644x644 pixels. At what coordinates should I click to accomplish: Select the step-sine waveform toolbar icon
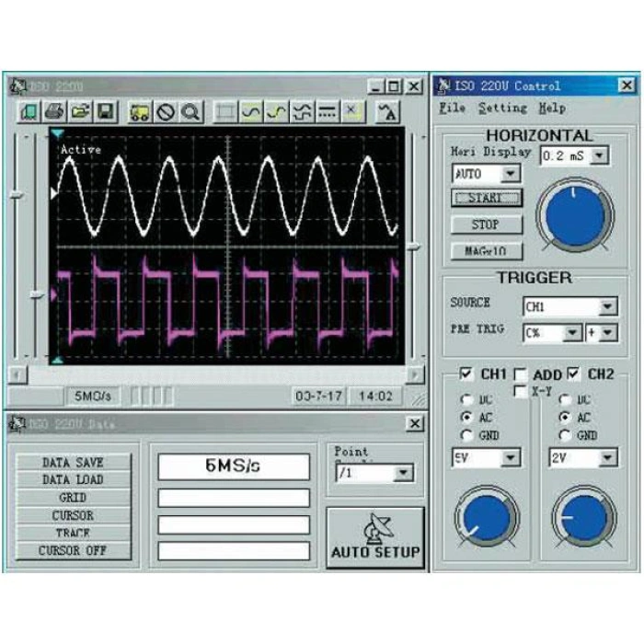276,112
